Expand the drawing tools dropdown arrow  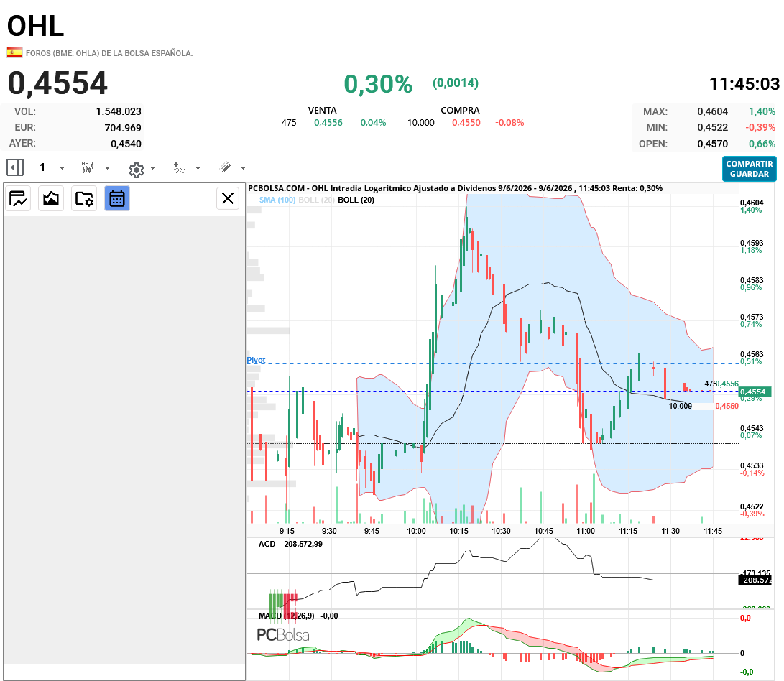coord(244,168)
